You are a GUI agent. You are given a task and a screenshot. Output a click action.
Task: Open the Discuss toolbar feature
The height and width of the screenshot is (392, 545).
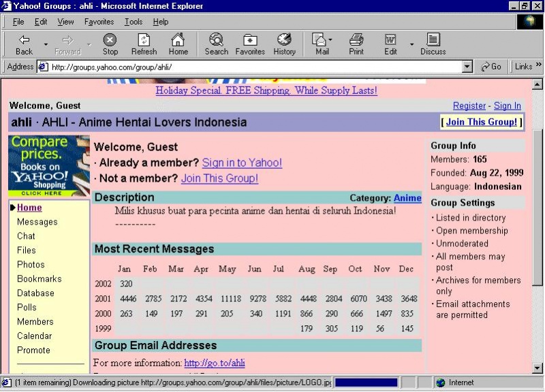point(433,43)
